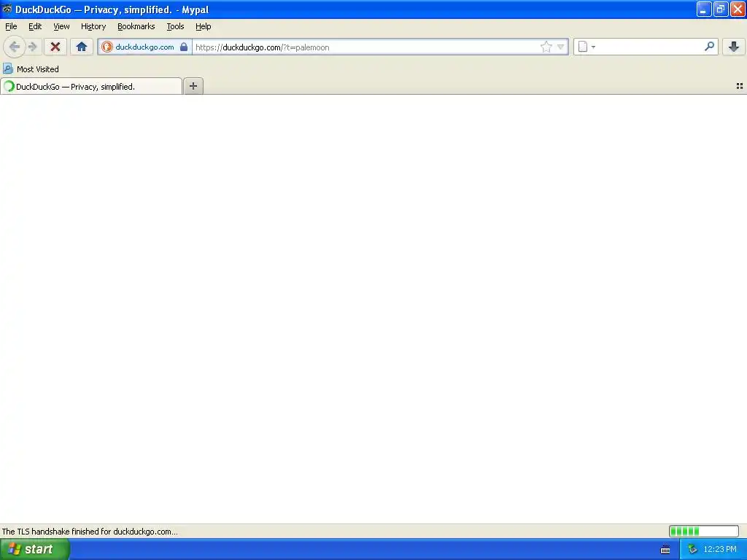Image resolution: width=747 pixels, height=560 pixels.
Task: Click the green page loading progress bar
Action: 704,531
